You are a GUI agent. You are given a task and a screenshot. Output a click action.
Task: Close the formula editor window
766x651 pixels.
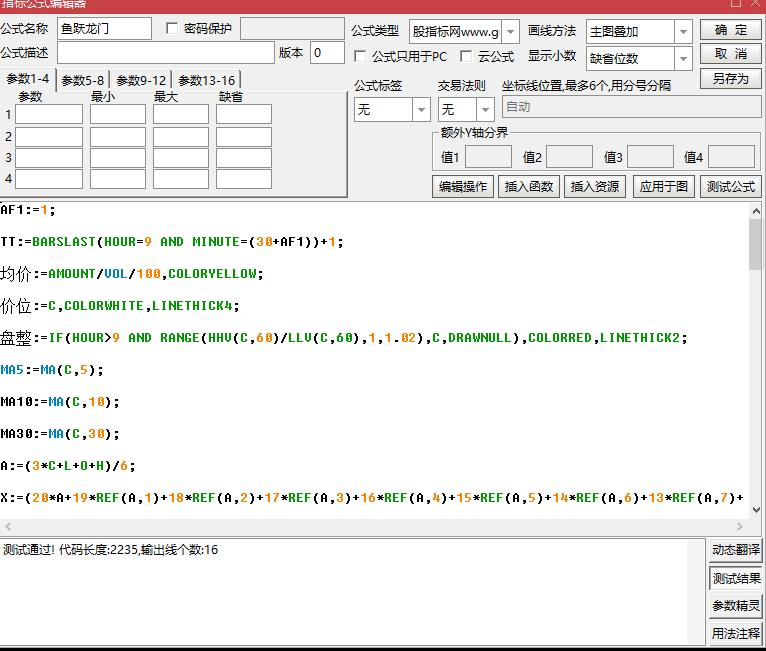click(754, 4)
